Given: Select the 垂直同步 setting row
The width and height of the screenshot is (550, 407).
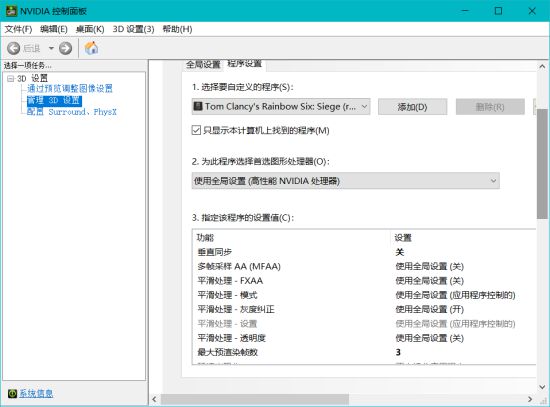Looking at the screenshot, I should [x=365, y=252].
